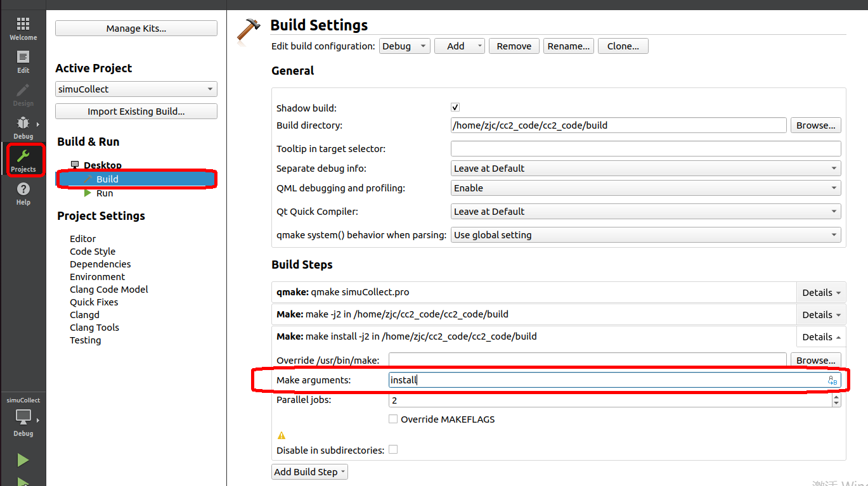The height and width of the screenshot is (486, 868).
Task: Click the variable chooser icon in Make arguments
Action: (832, 380)
